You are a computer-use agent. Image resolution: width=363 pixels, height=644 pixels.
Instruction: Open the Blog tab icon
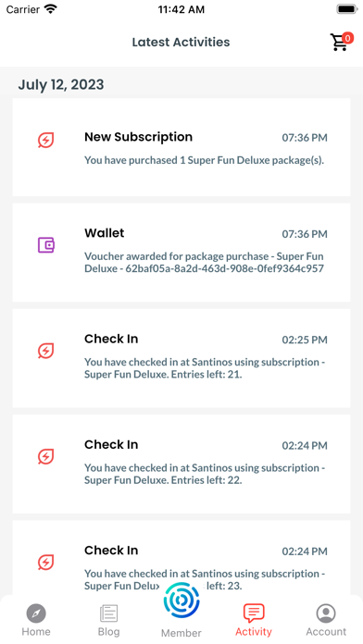pos(108,613)
